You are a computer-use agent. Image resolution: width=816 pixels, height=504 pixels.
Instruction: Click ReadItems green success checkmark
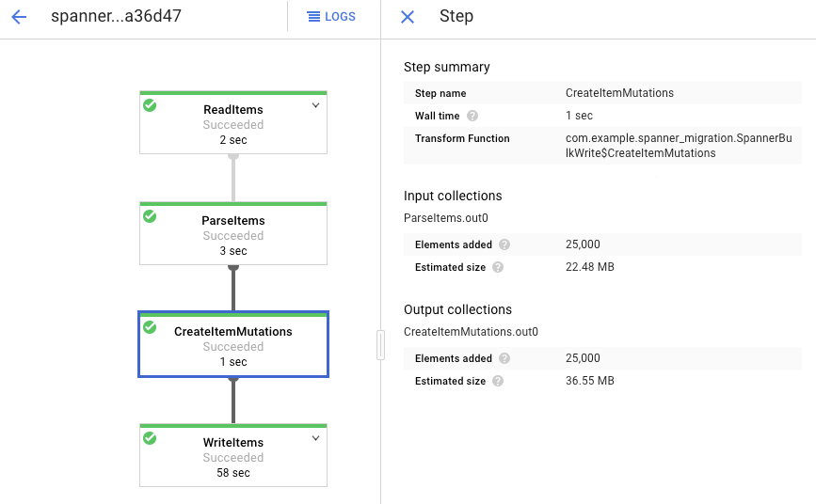coord(150,106)
